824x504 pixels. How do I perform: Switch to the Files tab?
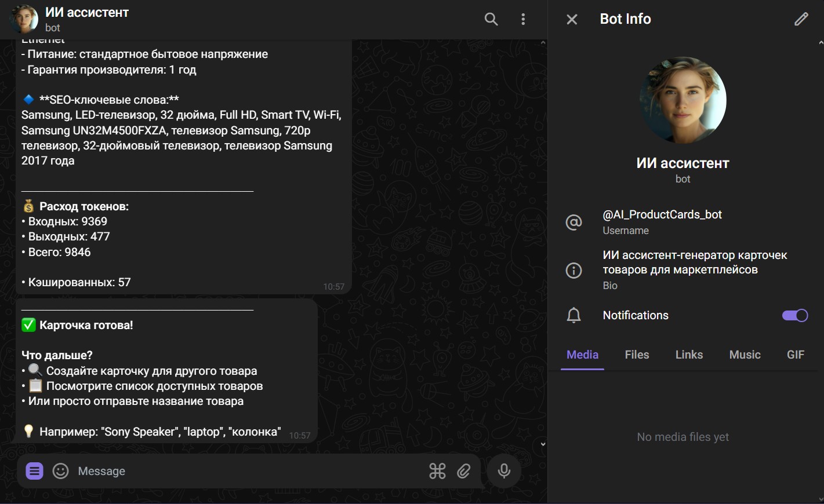coord(637,355)
